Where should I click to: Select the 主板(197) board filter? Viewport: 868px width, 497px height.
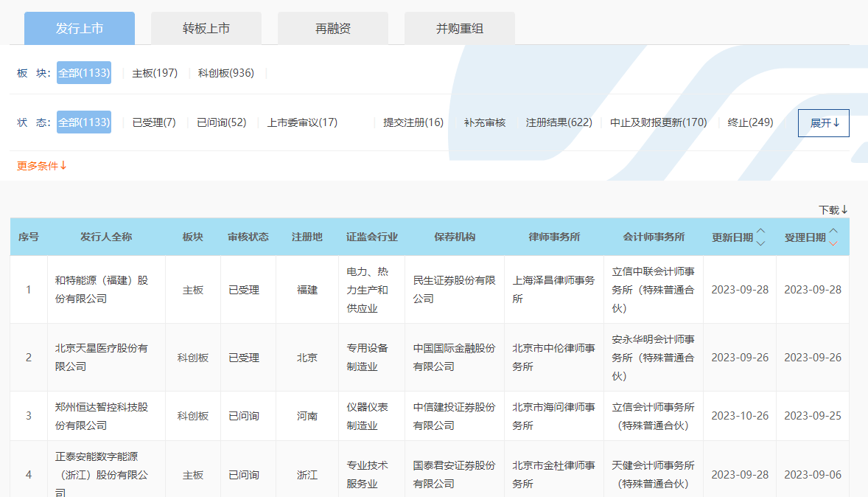coord(155,73)
